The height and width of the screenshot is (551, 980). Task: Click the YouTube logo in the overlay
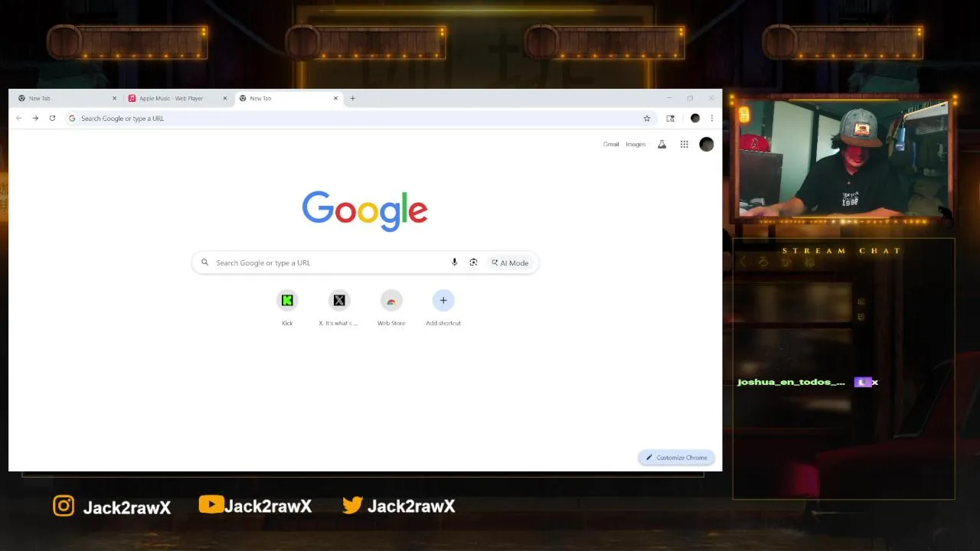pyautogui.click(x=211, y=504)
